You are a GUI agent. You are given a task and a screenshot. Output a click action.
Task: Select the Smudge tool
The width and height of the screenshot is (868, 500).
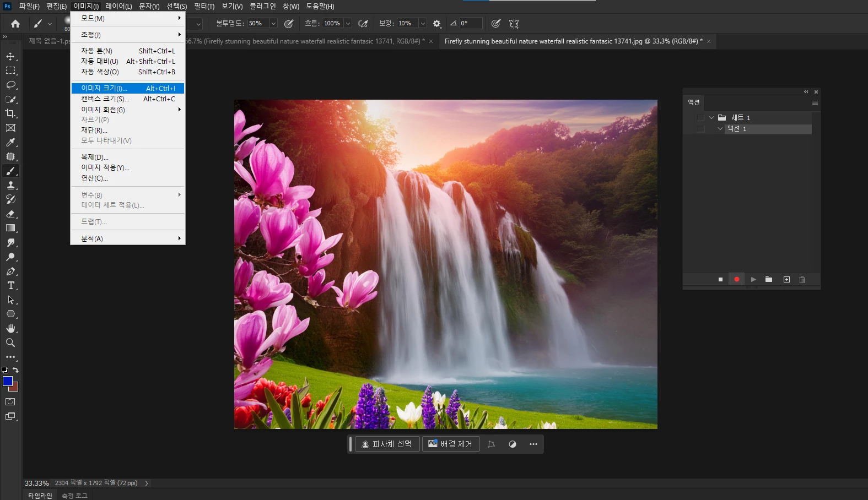point(10,242)
